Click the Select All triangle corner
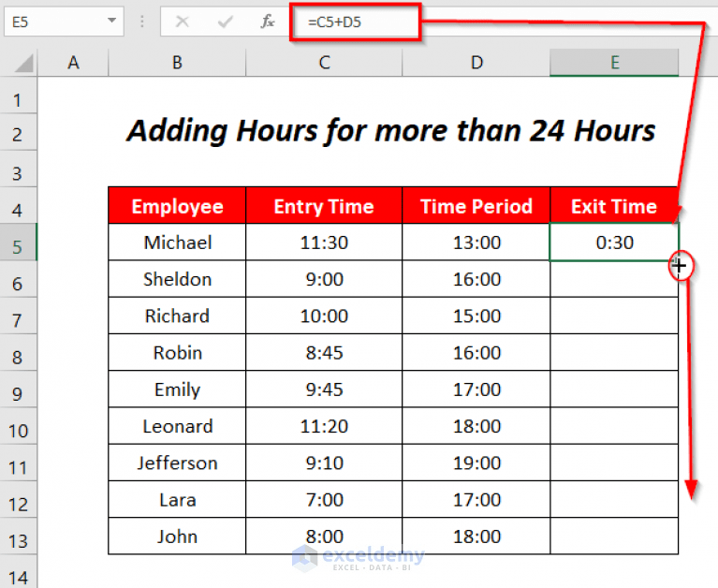718x588 pixels. [23, 63]
